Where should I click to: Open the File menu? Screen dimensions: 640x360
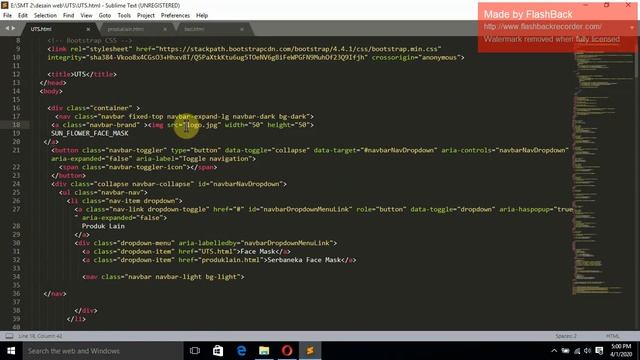pos(7,16)
